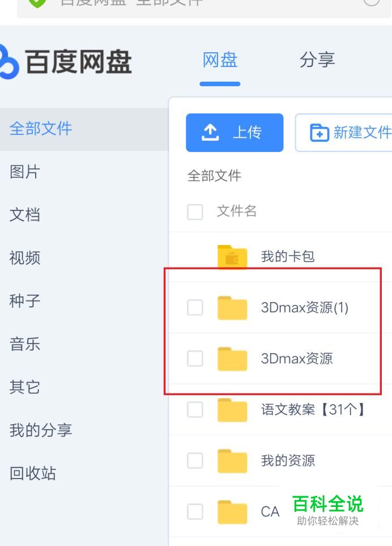Click the 全部文件 breadcrumb link
392x546 pixels.
(214, 176)
